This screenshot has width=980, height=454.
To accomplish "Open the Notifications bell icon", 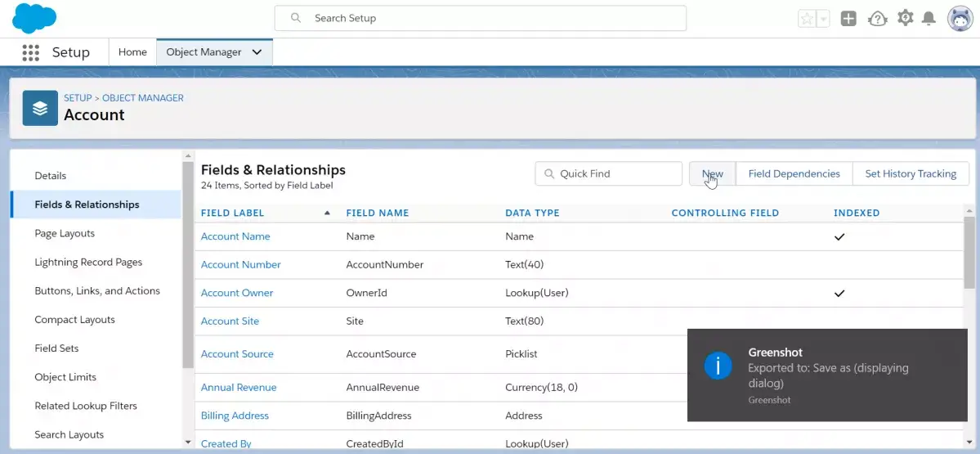I will click(x=929, y=19).
